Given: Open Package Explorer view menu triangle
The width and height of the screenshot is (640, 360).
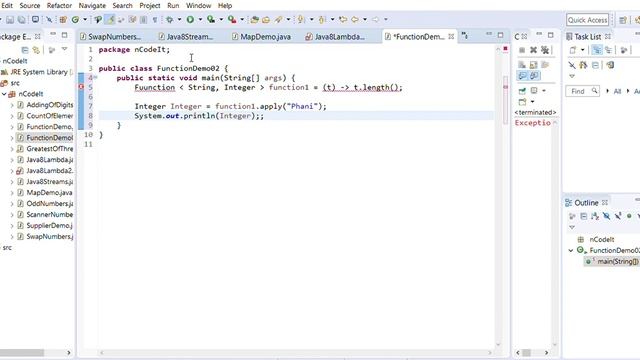Looking at the screenshot, I should (64, 49).
